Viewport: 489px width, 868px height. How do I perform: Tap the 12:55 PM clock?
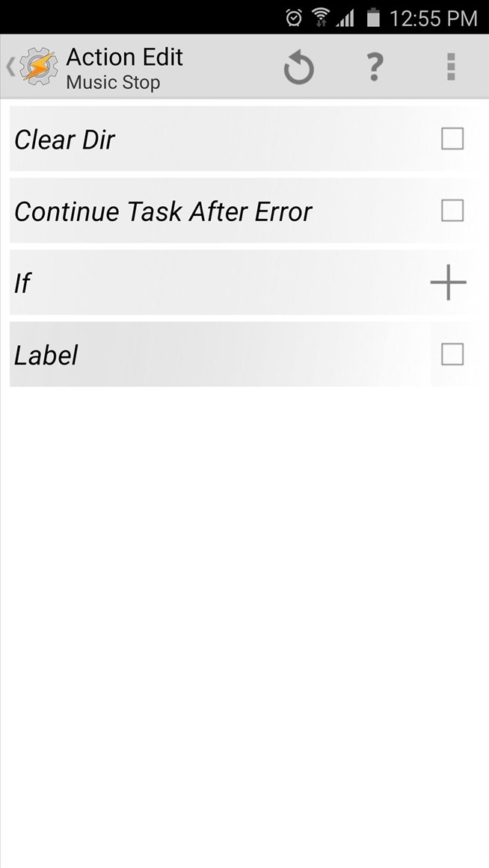click(433, 18)
